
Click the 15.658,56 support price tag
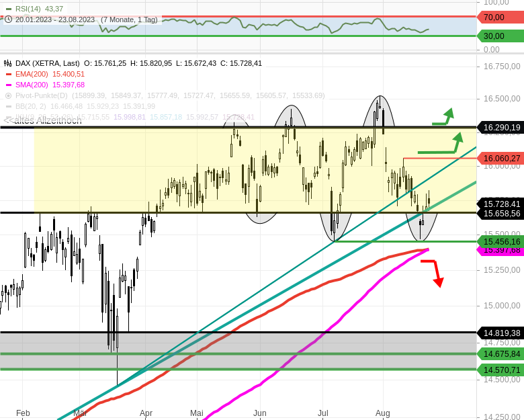500,214
